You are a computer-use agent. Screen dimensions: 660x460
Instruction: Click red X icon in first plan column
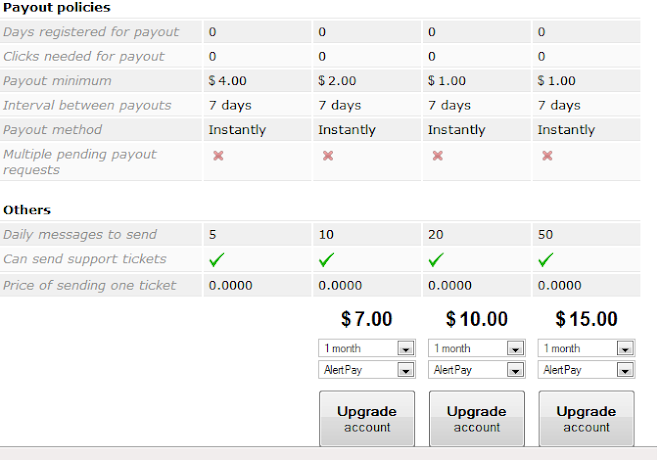pos(218,156)
